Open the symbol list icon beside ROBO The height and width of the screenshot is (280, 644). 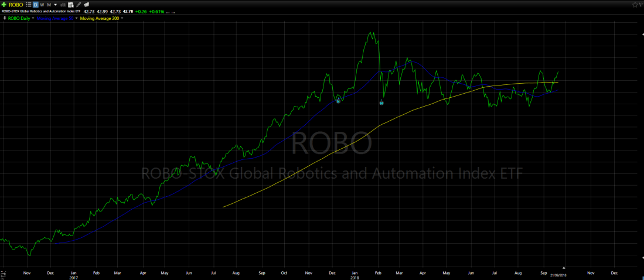coord(28,5)
